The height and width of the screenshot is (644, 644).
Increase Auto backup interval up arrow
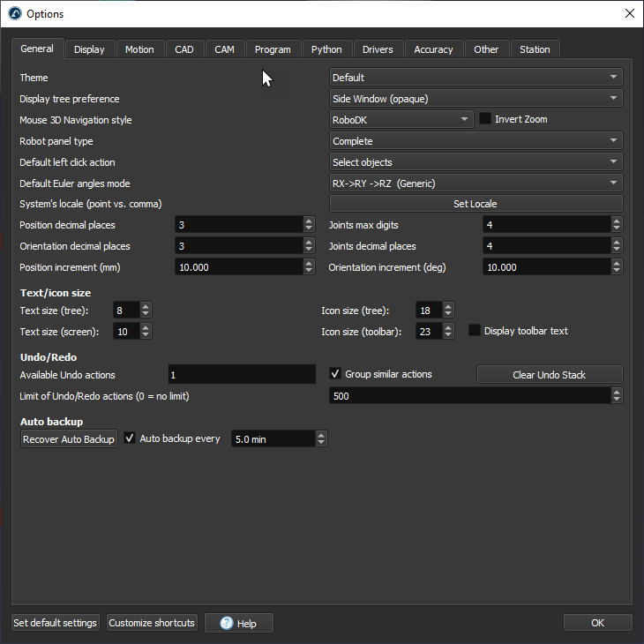[321, 435]
